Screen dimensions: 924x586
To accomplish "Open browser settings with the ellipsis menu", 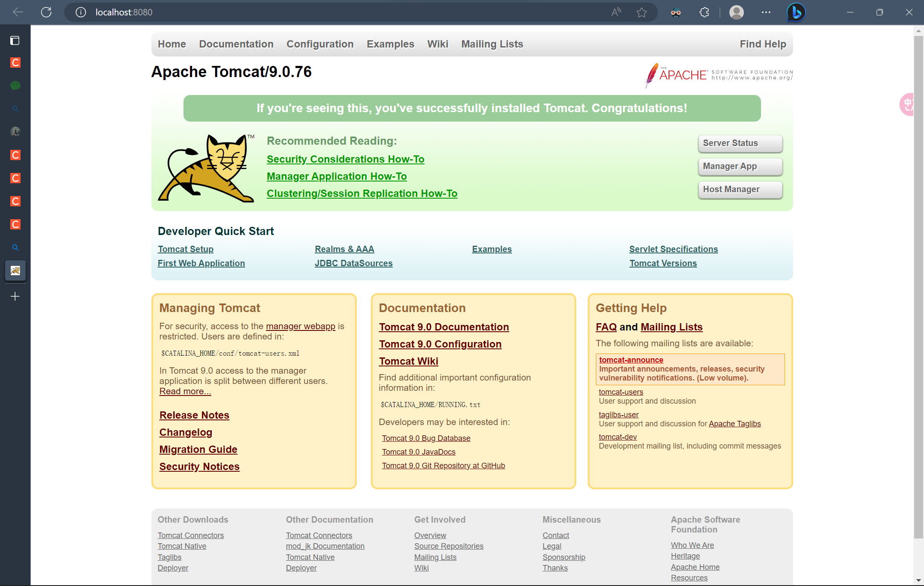I will tap(766, 12).
